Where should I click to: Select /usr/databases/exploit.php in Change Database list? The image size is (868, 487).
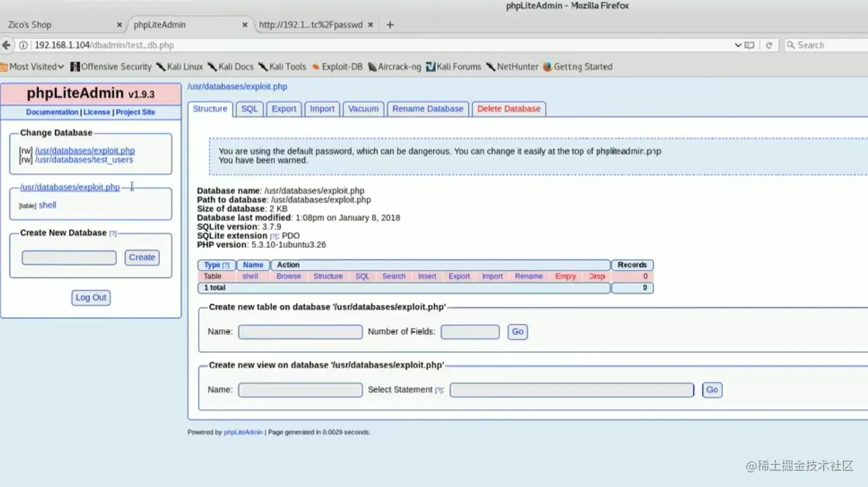(85, 151)
